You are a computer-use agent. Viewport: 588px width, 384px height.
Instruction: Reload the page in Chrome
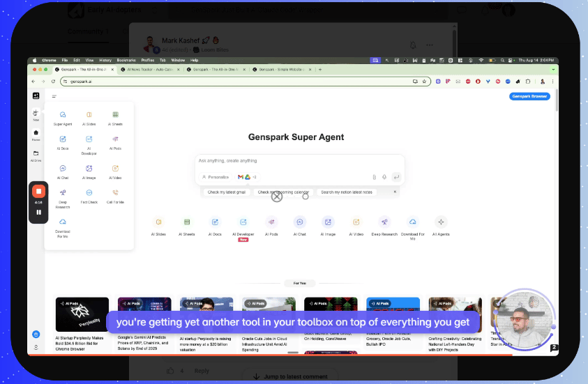(x=53, y=82)
